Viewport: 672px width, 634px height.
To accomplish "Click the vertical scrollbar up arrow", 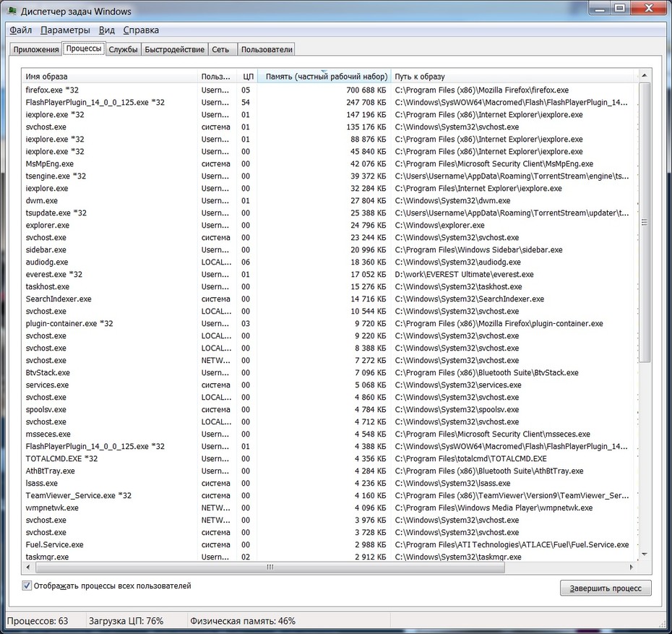I will pyautogui.click(x=644, y=76).
